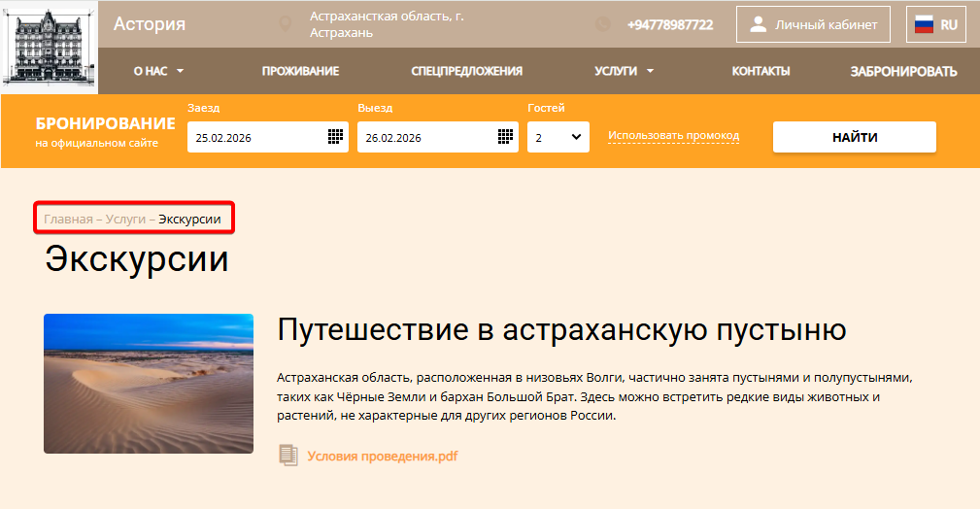Viewport: 980px width, 509px height.
Task: Click the Russian flag icon
Action: (924, 24)
